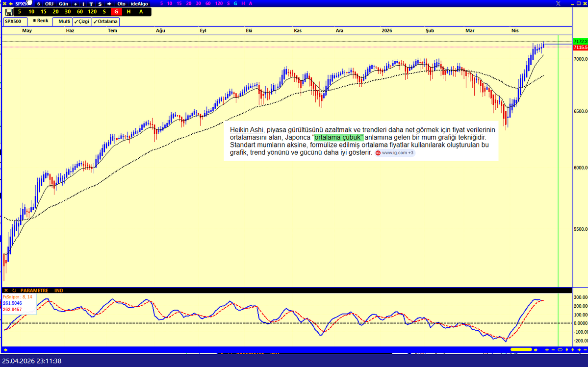Click the Multi button
Viewport: 588px width, 367px height.
pos(63,22)
